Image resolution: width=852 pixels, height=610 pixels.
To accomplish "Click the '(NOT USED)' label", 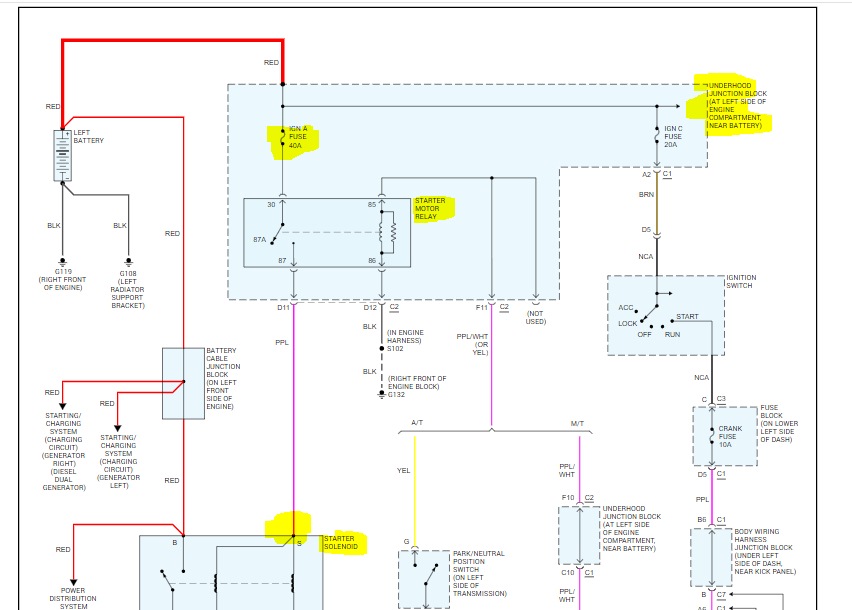I will click(x=535, y=318).
